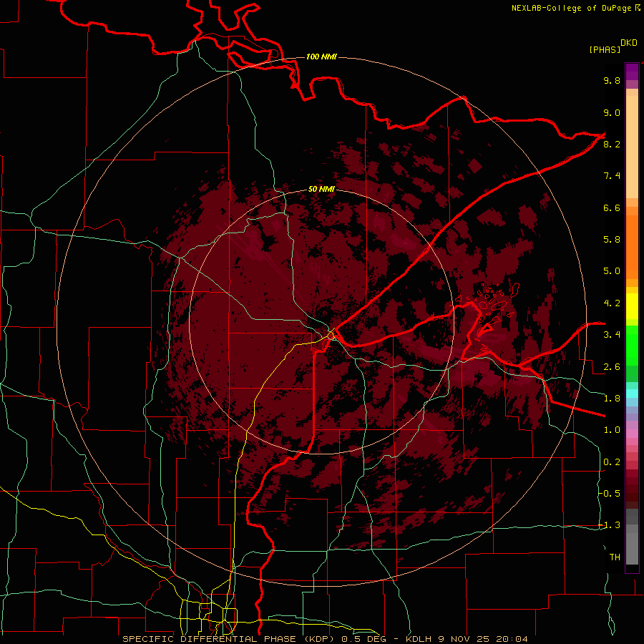Screen dimensions: 644x644
Task: Click the yellow segment of the color bar
Action: pos(632,306)
